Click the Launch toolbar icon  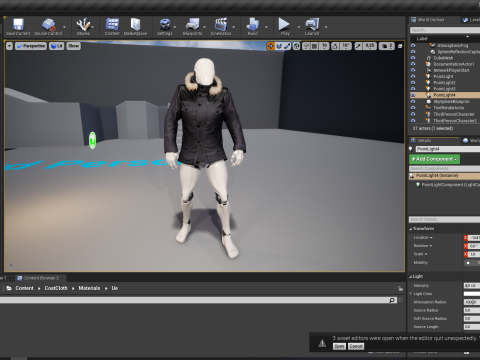[x=312, y=25]
